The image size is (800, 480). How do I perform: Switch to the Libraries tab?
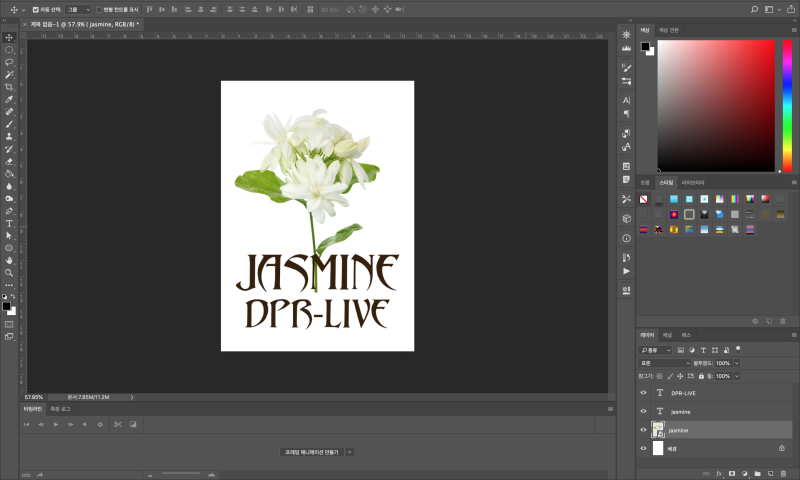pos(693,183)
